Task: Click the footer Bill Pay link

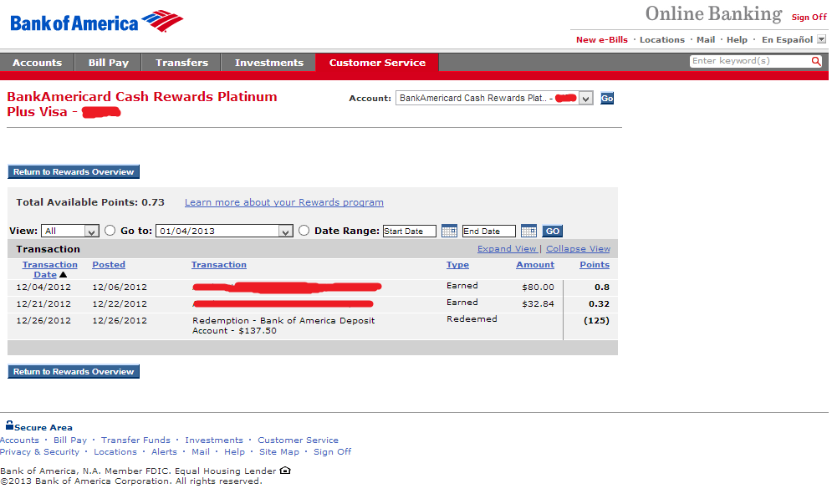Action: pyautogui.click(x=70, y=440)
